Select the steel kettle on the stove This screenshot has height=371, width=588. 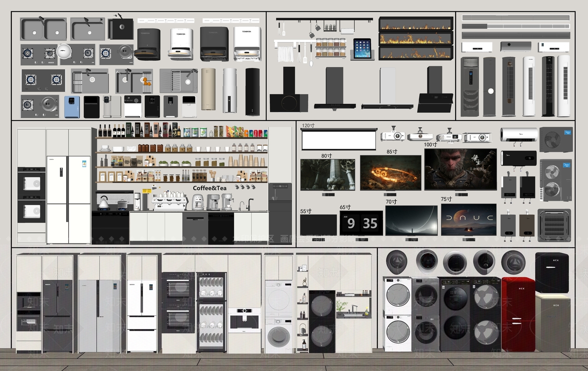tap(104, 203)
